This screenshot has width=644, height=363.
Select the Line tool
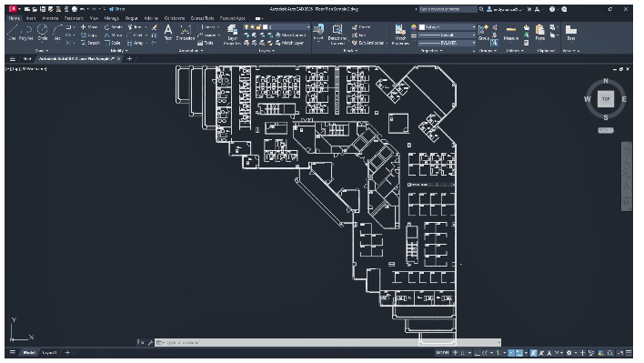12,32
